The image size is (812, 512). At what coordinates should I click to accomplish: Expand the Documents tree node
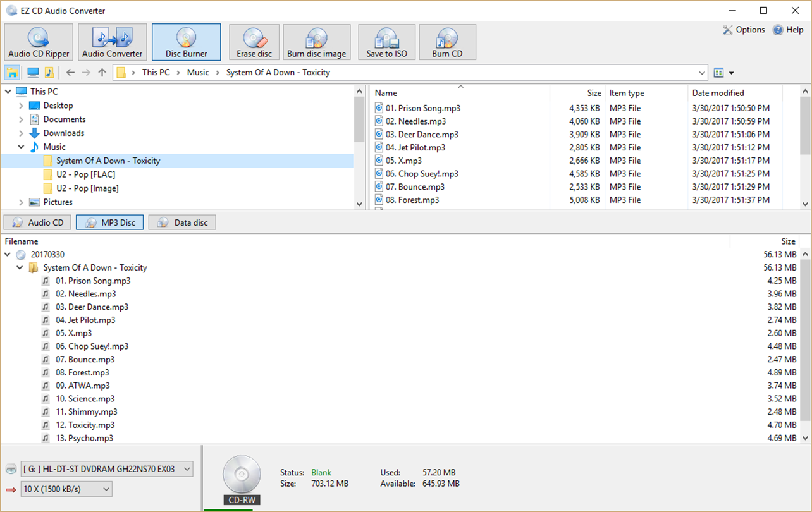tap(22, 119)
